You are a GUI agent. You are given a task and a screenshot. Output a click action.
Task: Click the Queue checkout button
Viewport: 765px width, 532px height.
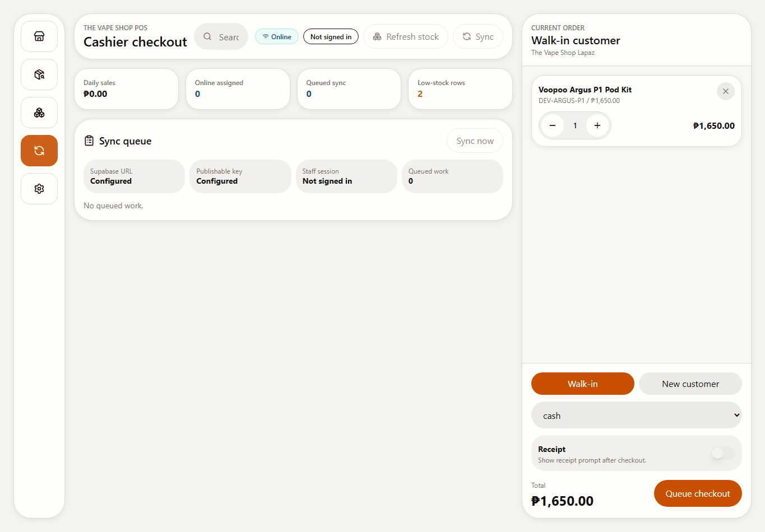(698, 493)
